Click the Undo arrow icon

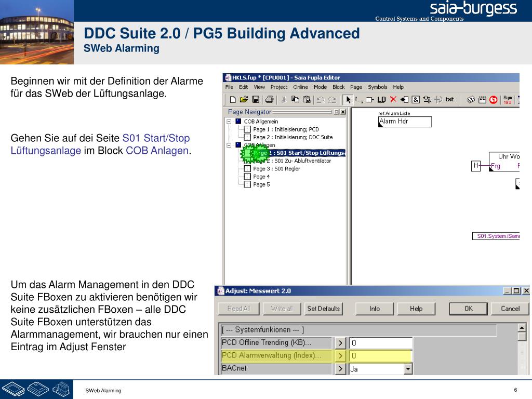click(x=321, y=100)
